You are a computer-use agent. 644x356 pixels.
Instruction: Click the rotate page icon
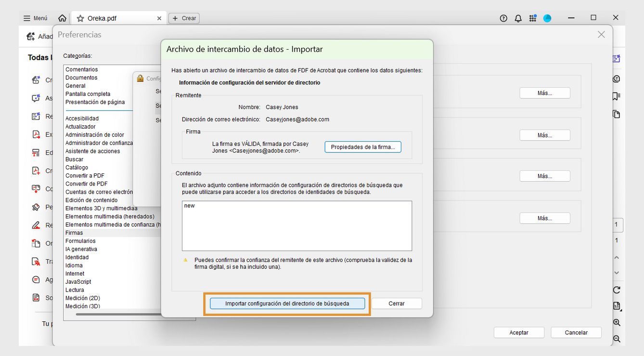[617, 290]
